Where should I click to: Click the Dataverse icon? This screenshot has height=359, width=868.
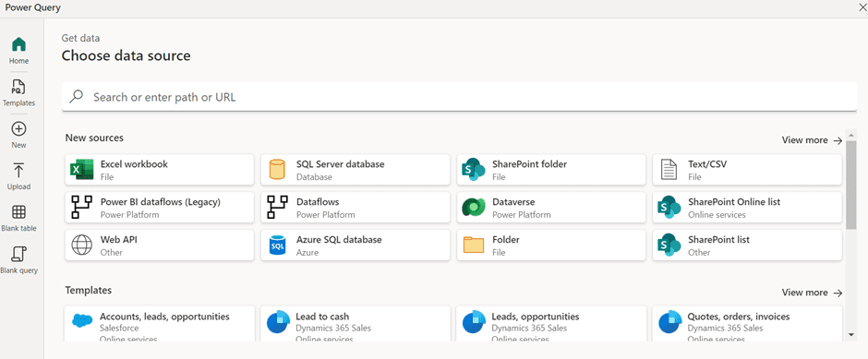pos(474,207)
